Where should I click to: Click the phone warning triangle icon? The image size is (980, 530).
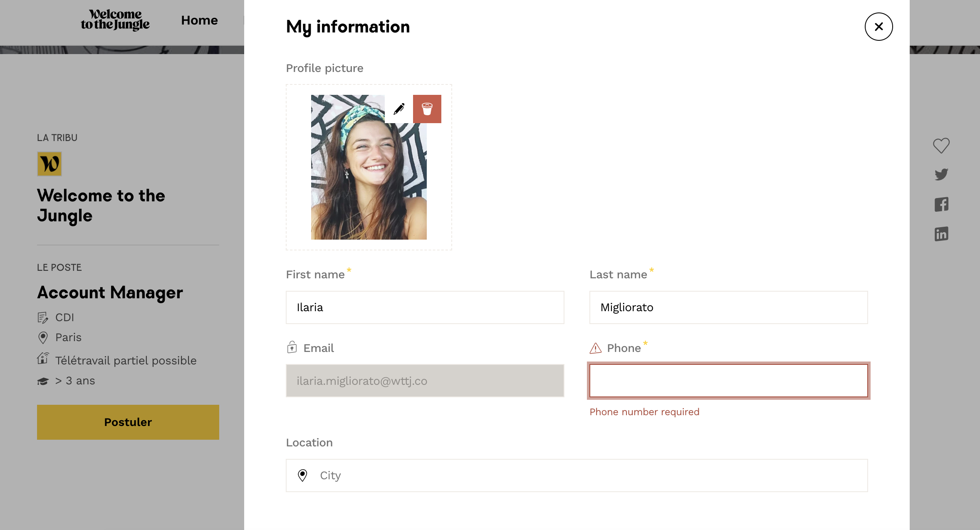[596, 348]
